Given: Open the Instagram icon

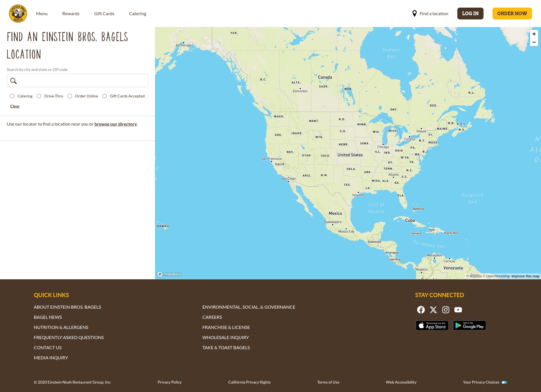Looking at the screenshot, I should click(x=446, y=310).
